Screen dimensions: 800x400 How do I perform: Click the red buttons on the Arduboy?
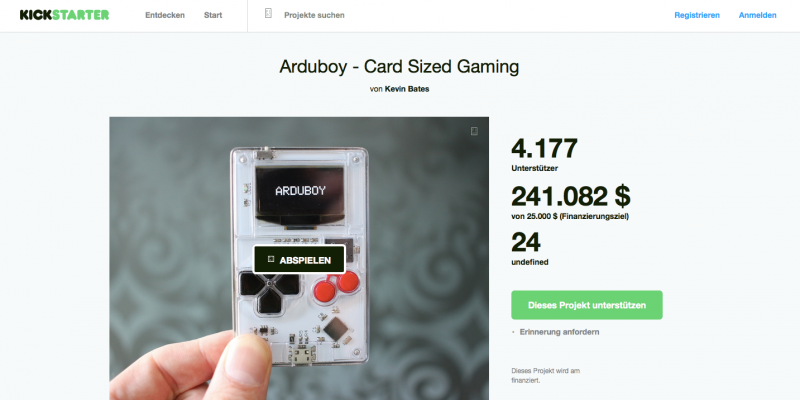337,286
